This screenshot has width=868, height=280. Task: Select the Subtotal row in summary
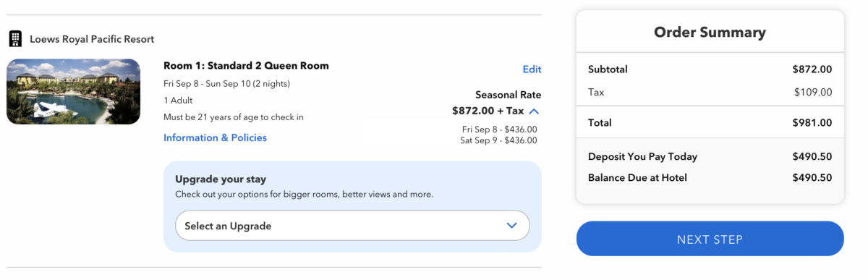tap(710, 69)
